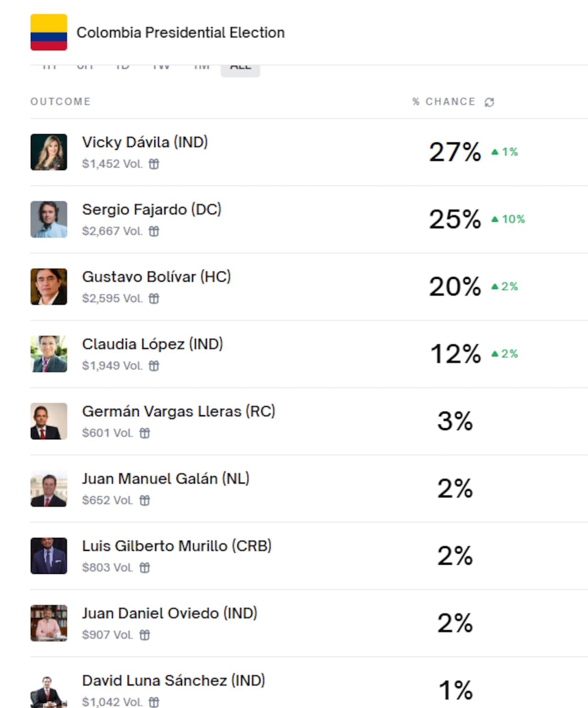Click Juan Manuel Galán's 2% chance
Screen dimensions: 588x708
pos(455,488)
